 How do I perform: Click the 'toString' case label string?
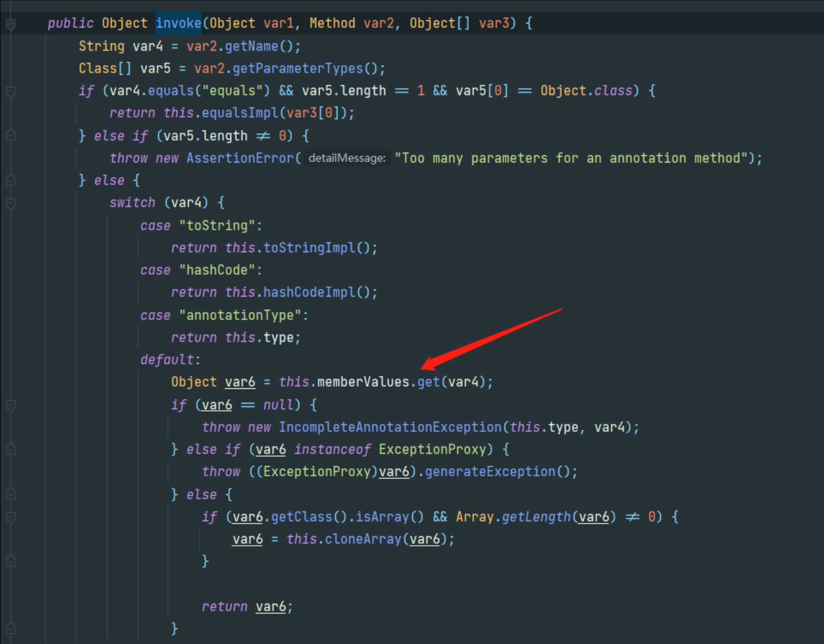coord(217,226)
